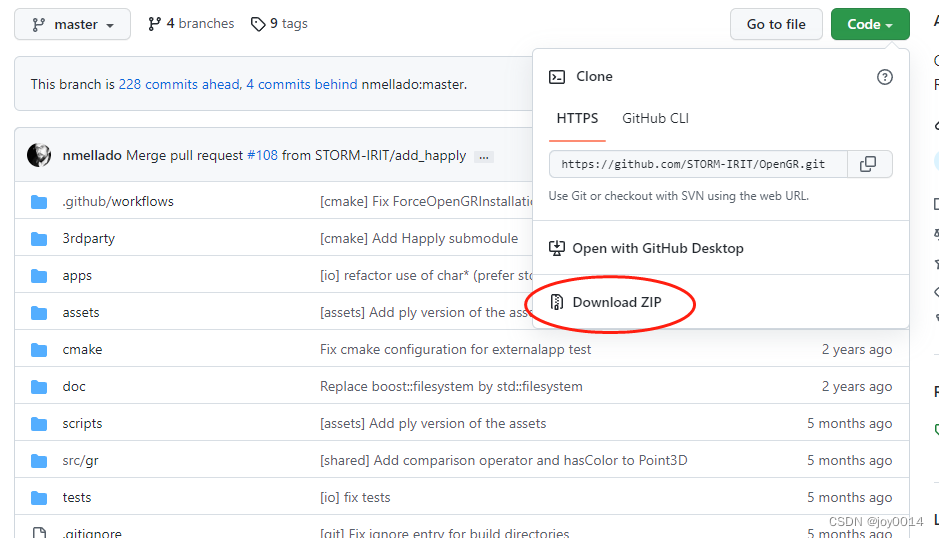Open the tests folder
The width and height of the screenshot is (939, 538).
(x=77, y=497)
